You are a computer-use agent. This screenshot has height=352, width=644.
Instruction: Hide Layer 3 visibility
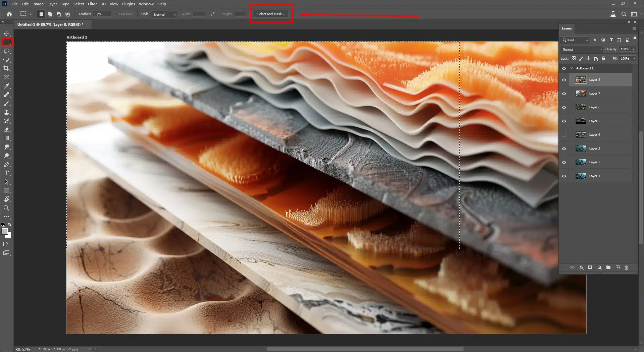(x=564, y=149)
